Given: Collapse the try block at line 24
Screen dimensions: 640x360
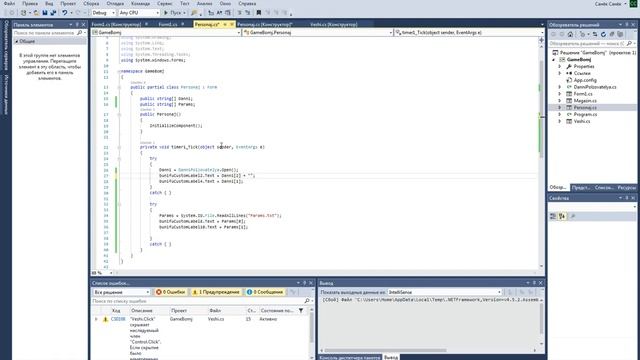Looking at the screenshot, I should tap(119, 159).
